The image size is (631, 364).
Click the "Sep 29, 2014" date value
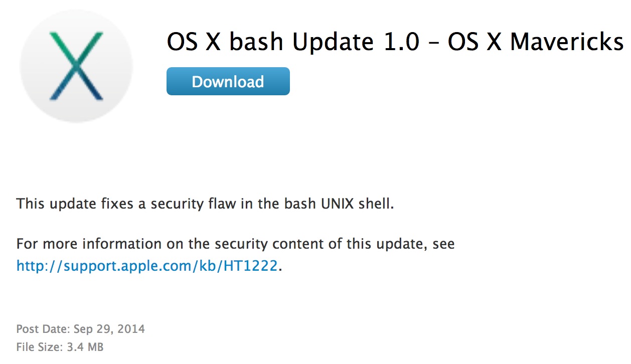109,329
